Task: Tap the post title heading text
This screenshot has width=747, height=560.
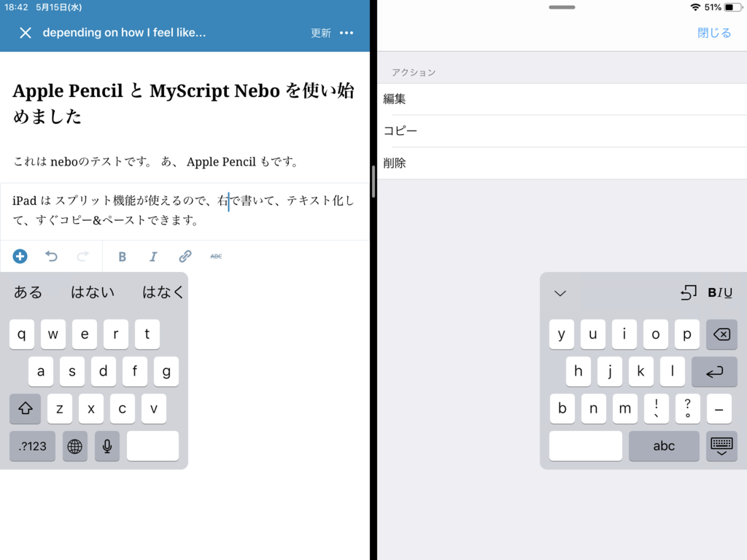Action: (183, 104)
